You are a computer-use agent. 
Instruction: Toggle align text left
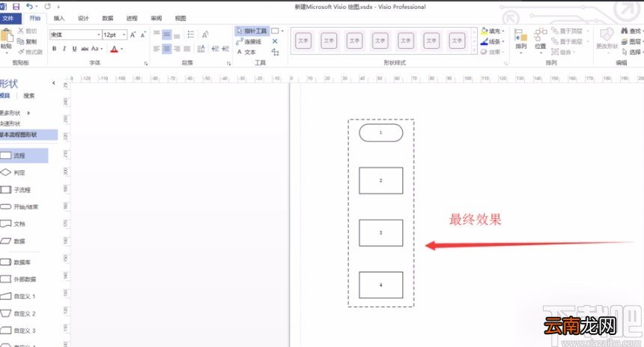[157, 49]
